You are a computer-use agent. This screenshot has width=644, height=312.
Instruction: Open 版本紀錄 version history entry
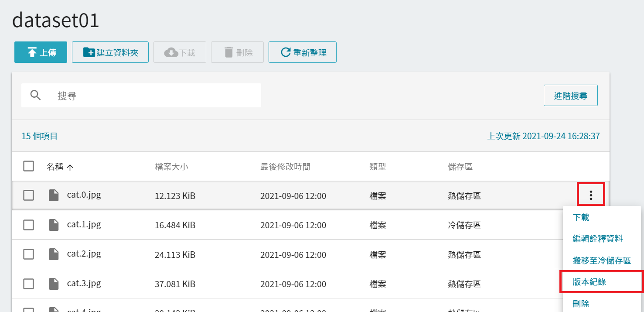coord(589,282)
